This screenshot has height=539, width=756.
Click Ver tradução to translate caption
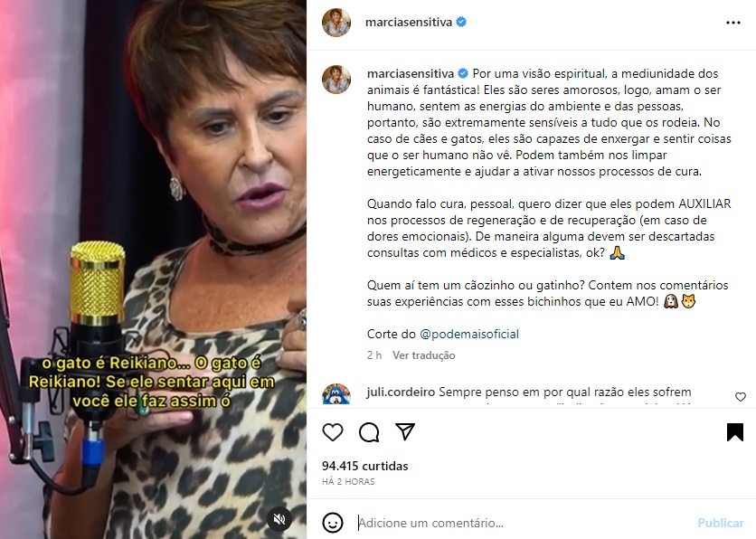(424, 355)
